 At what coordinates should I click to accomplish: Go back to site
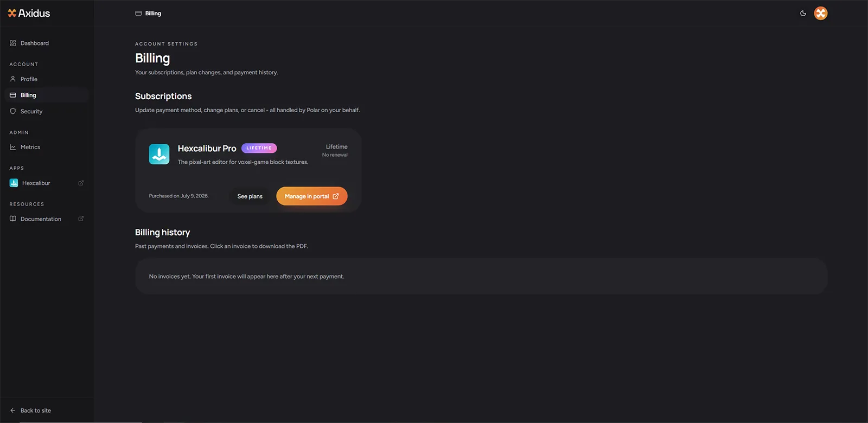click(36, 411)
